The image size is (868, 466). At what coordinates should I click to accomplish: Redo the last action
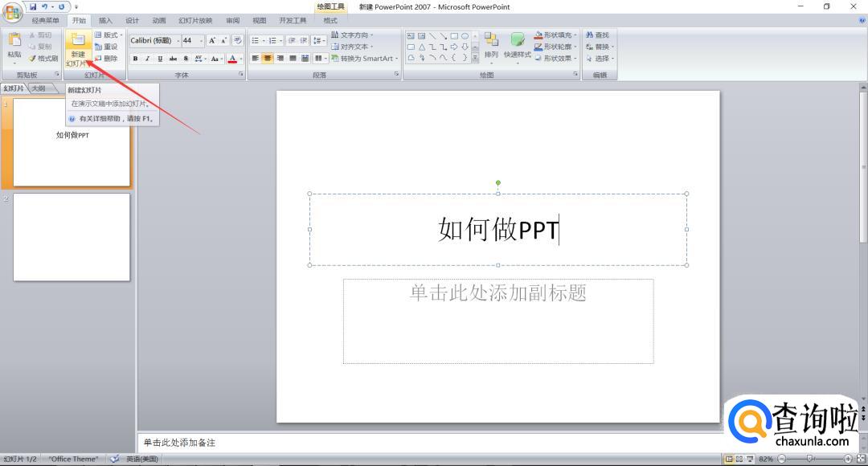(x=61, y=6)
